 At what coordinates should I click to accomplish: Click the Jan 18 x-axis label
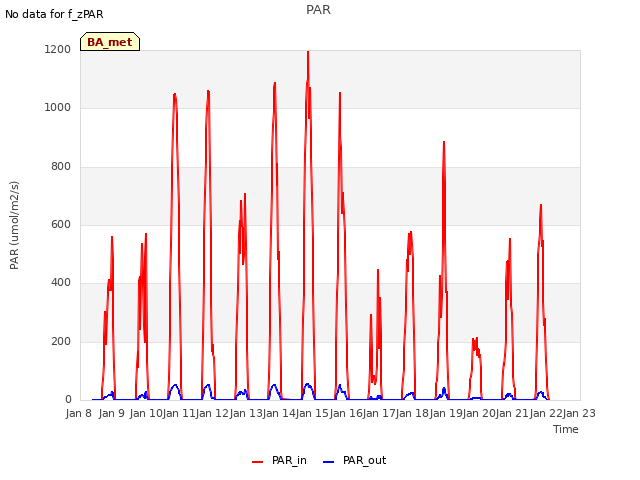pyautogui.click(x=412, y=413)
